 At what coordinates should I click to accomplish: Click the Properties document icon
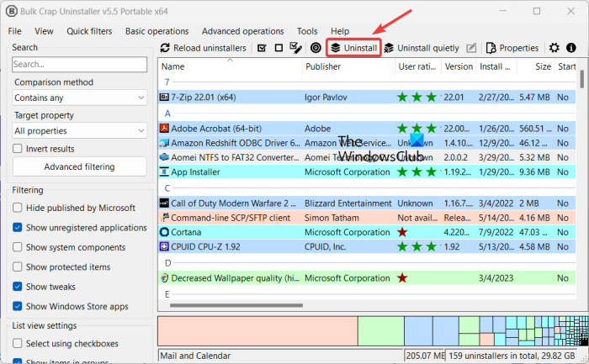tap(491, 48)
